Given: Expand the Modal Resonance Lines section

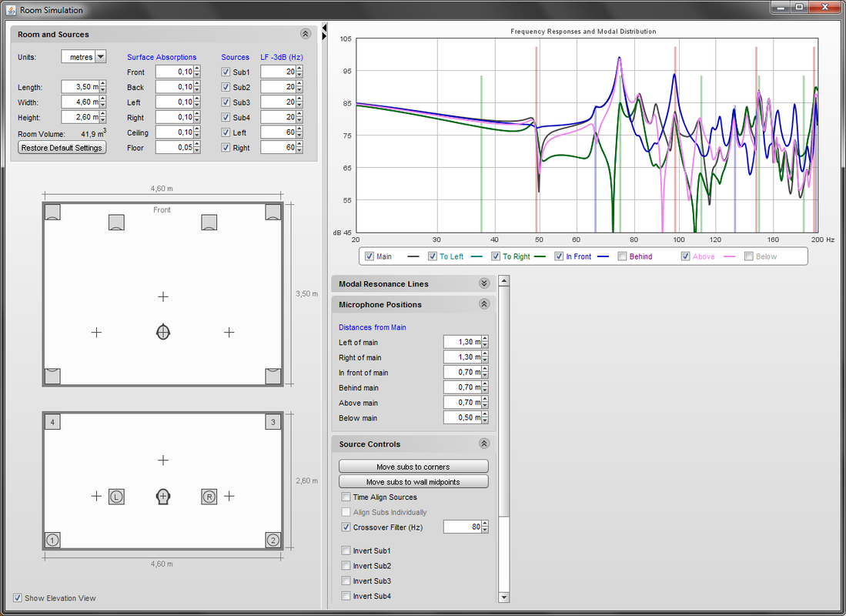Looking at the screenshot, I should (x=484, y=284).
